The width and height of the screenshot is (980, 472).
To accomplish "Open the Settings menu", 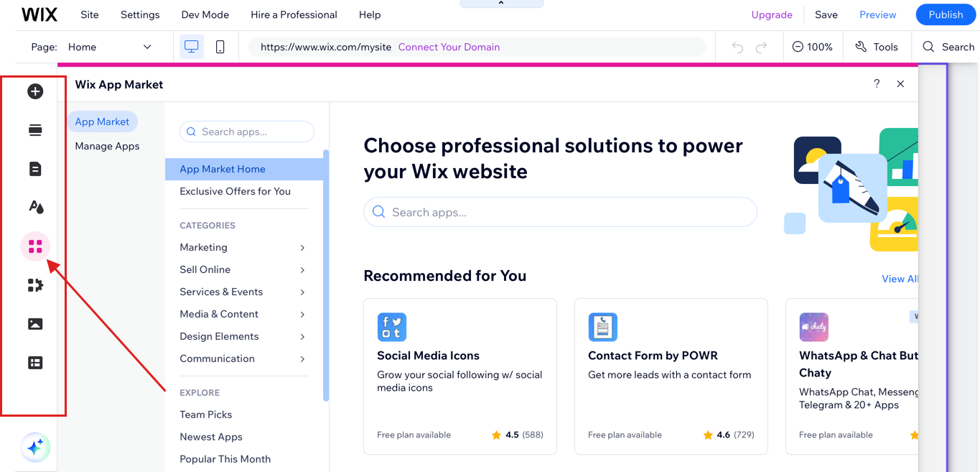I will tap(140, 14).
